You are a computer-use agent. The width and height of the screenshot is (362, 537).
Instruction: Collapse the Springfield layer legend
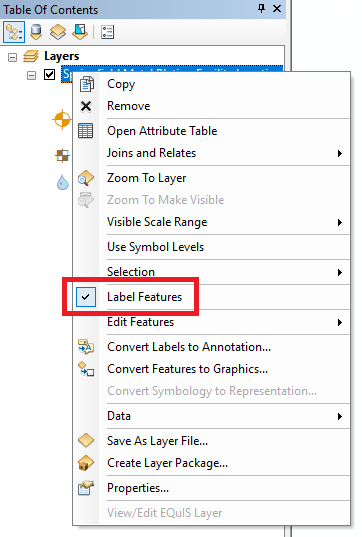31,75
